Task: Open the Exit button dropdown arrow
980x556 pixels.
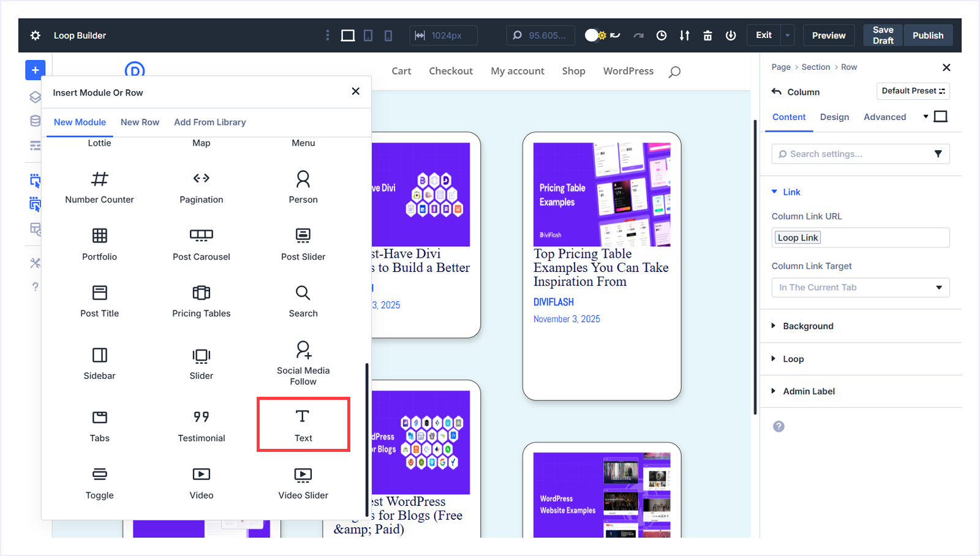Action: pyautogui.click(x=787, y=35)
